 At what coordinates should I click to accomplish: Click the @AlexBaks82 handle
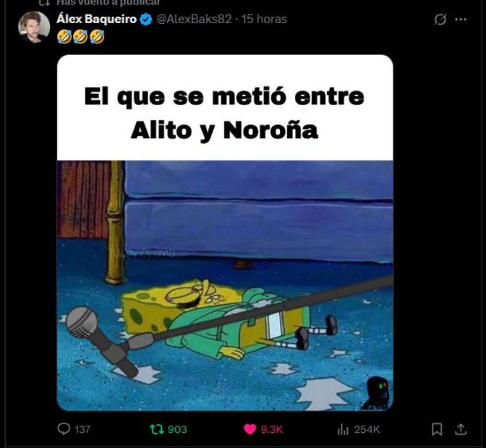pyautogui.click(x=194, y=20)
